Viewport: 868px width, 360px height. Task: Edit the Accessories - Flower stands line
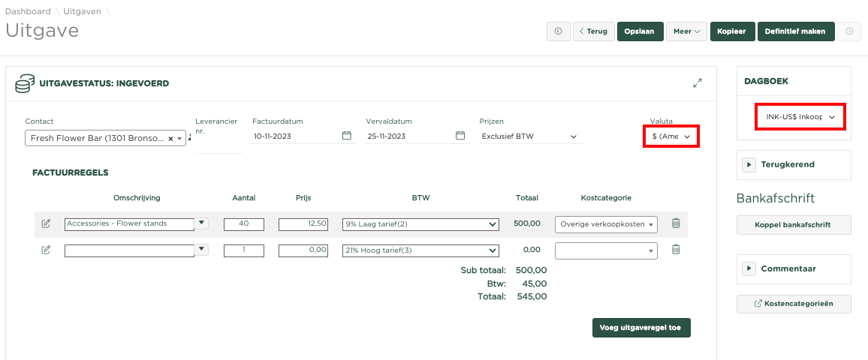[47, 223]
